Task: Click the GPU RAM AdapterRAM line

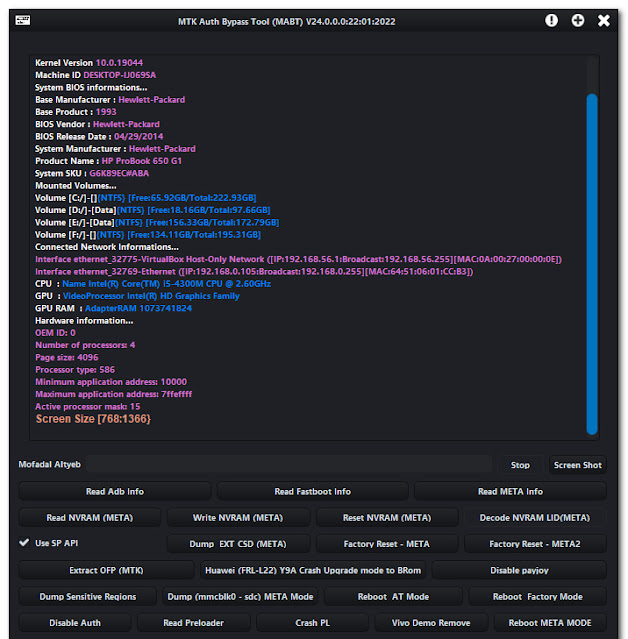Action: click(113, 308)
